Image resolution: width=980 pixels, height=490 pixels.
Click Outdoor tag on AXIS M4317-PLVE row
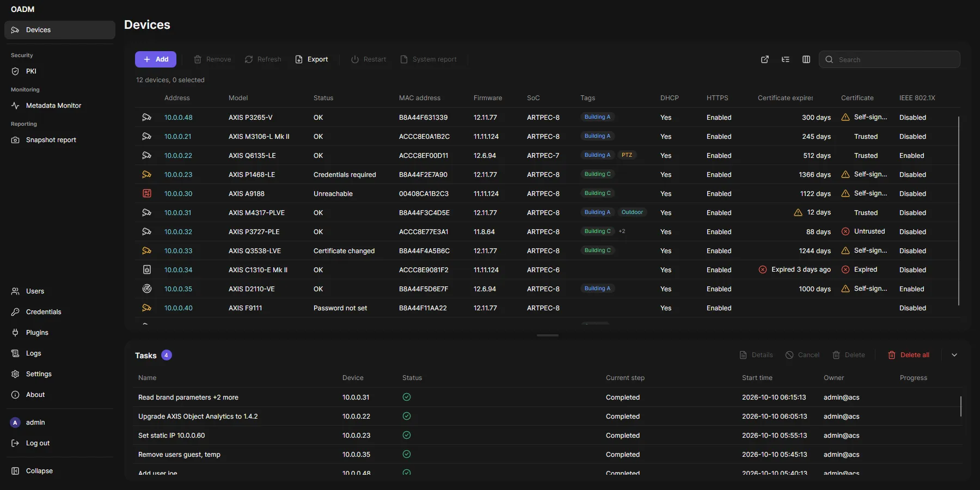632,212
